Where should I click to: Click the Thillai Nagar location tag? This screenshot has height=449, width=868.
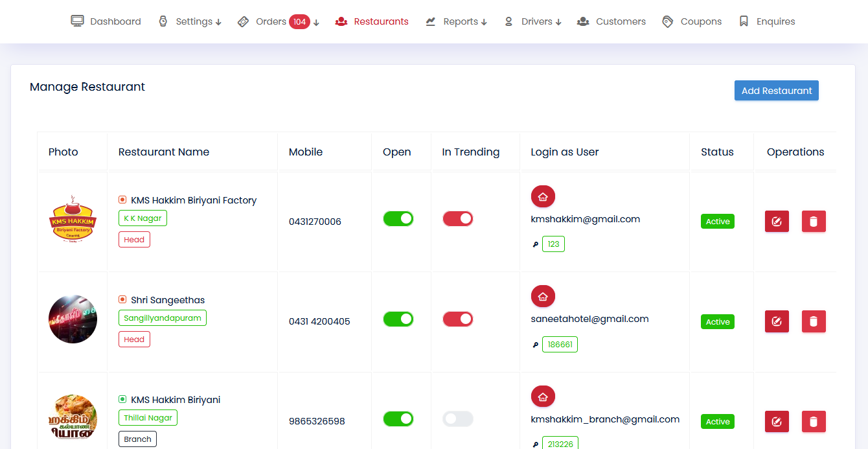coord(148,418)
